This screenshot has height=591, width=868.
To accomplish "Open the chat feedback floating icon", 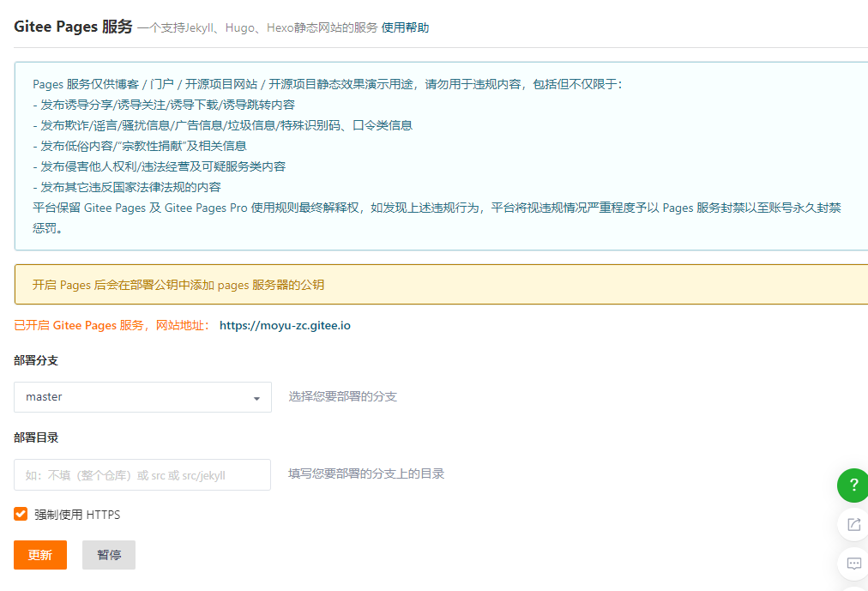I will pyautogui.click(x=853, y=564).
